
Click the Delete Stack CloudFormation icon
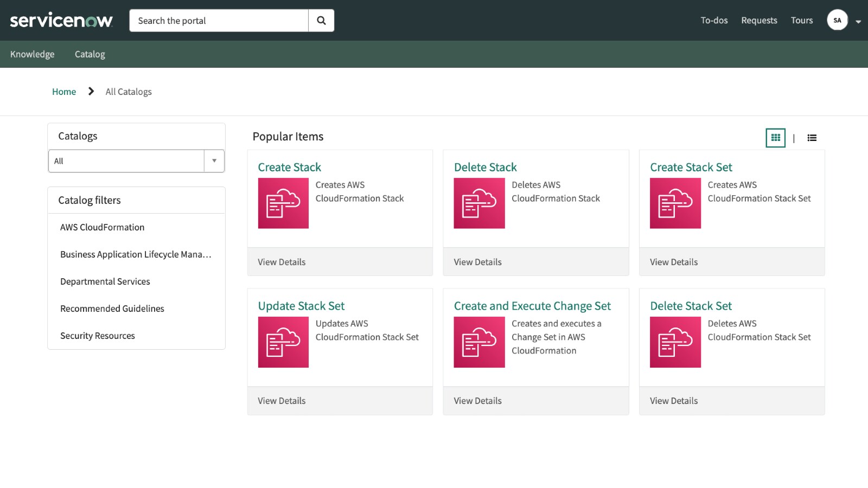479,203
